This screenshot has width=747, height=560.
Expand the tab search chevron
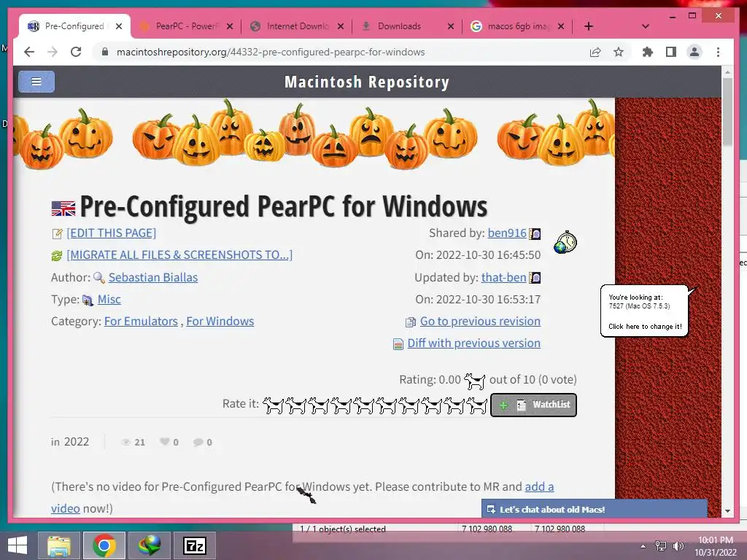(x=646, y=26)
